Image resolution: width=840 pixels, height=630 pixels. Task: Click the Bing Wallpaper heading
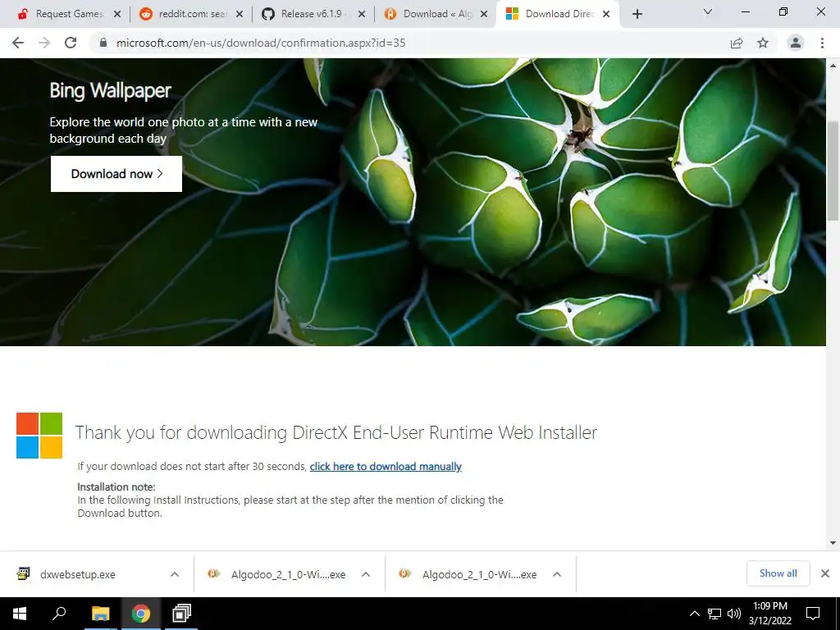pos(111,90)
